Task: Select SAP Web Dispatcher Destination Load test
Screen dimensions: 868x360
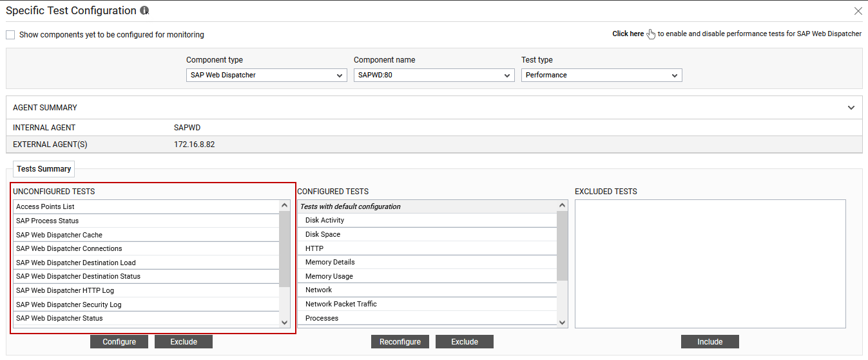Action: click(x=146, y=263)
